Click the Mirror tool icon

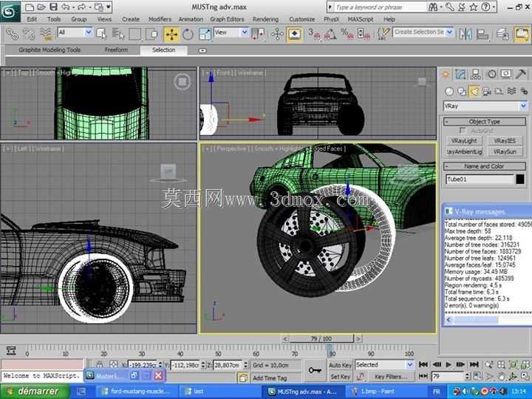465,34
